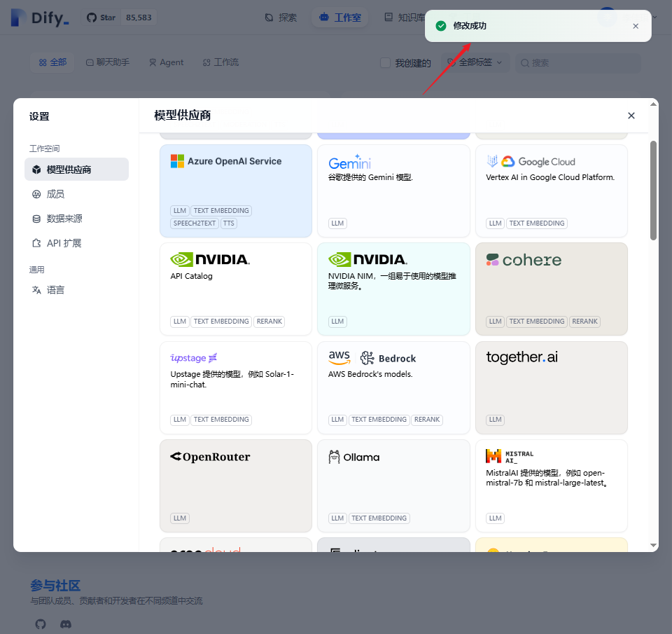The image size is (672, 634).
Task: Select the Upstage provider card
Action: pyautogui.click(x=236, y=388)
